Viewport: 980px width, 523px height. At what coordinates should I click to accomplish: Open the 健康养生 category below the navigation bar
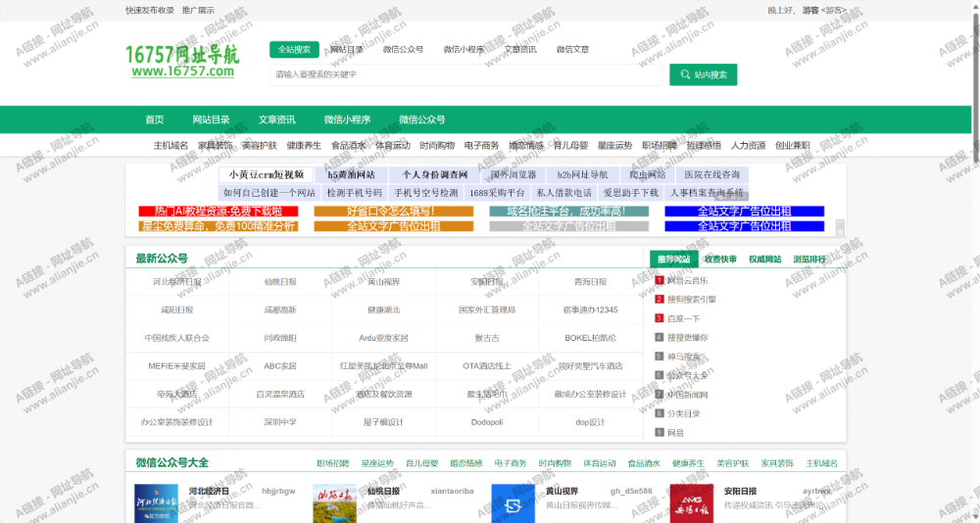pyautogui.click(x=304, y=145)
